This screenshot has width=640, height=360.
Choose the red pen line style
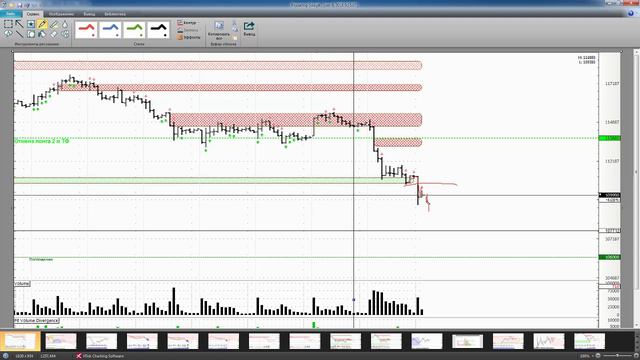(x=87, y=30)
